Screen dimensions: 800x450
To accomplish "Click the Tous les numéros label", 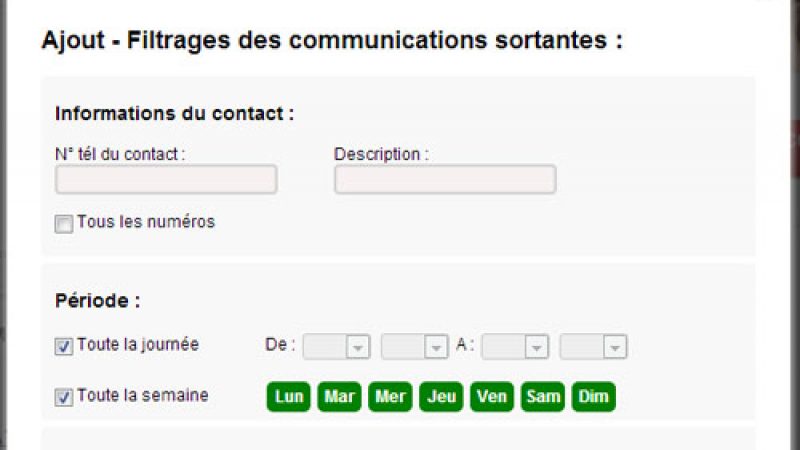I will coord(146,222).
